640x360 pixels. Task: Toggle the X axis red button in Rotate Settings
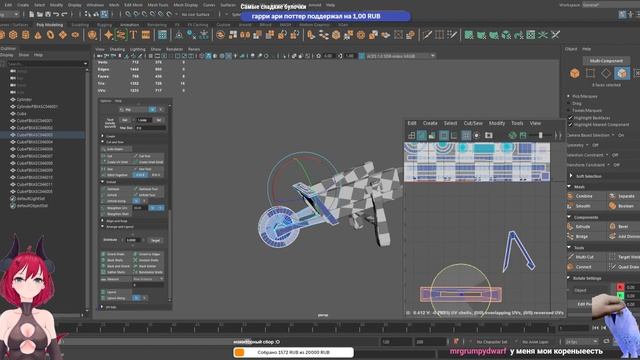point(620,287)
